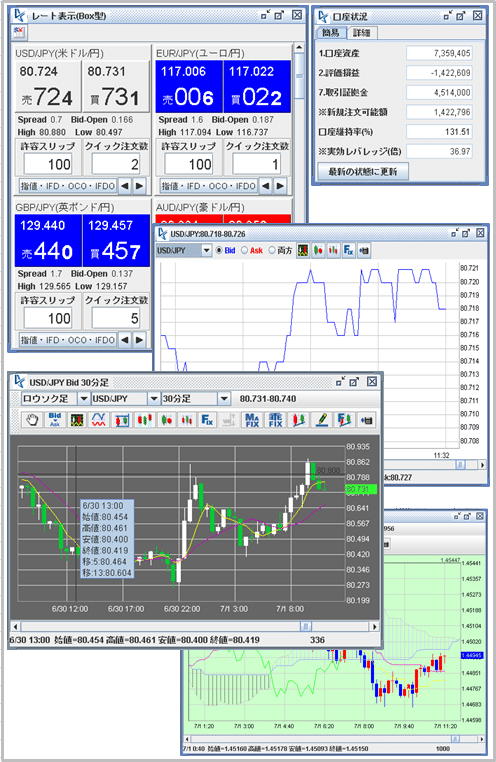Image resolution: width=496 pixels, height=762 pixels.
Task: Click the medium candlestick icon in the candle chart toolbar
Action: click(166, 419)
